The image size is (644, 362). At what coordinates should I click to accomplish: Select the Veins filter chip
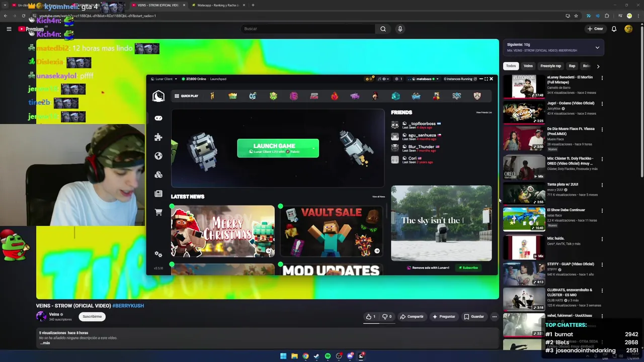[528, 66]
